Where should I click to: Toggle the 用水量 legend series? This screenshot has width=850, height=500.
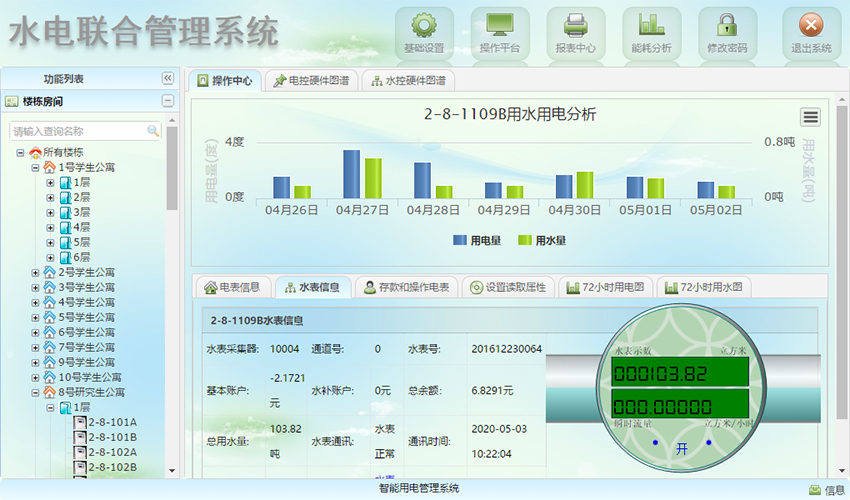tap(543, 240)
